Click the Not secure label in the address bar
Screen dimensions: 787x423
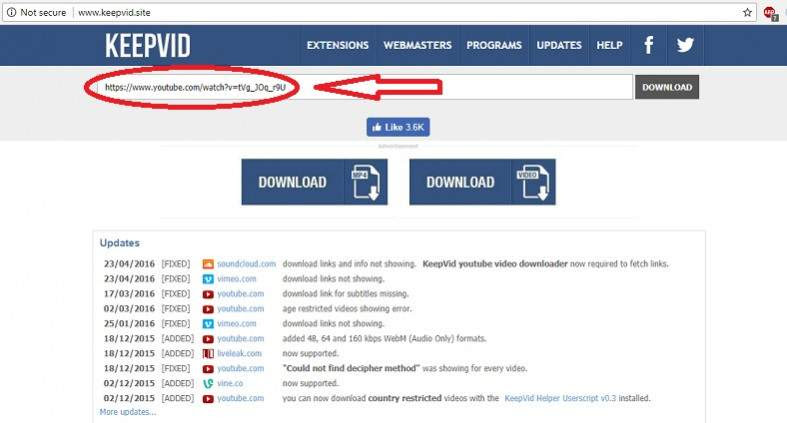(x=43, y=13)
